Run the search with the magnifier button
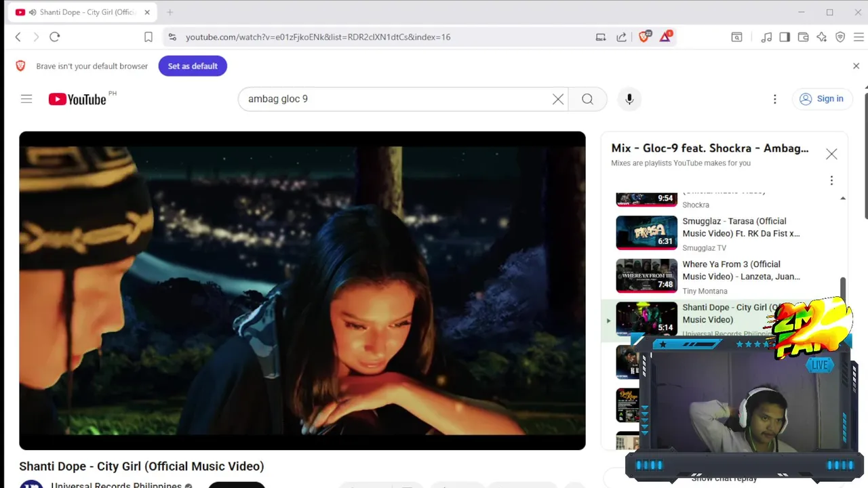 point(587,99)
